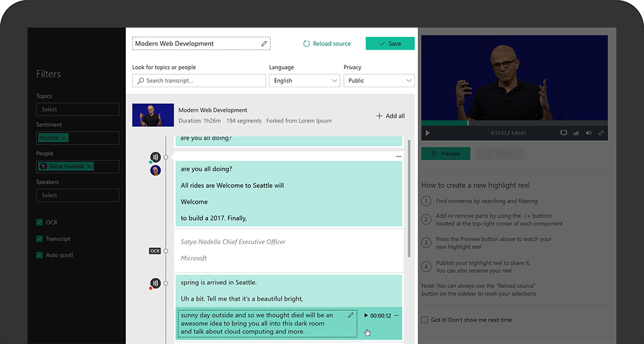644x344 pixels.
Task: Expand the Privacy dropdown showing Public
Action: 379,80
